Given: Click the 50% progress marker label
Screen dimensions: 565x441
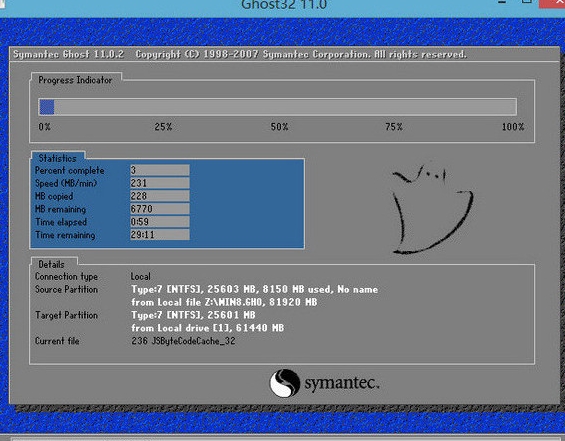Looking at the screenshot, I should (x=279, y=127).
